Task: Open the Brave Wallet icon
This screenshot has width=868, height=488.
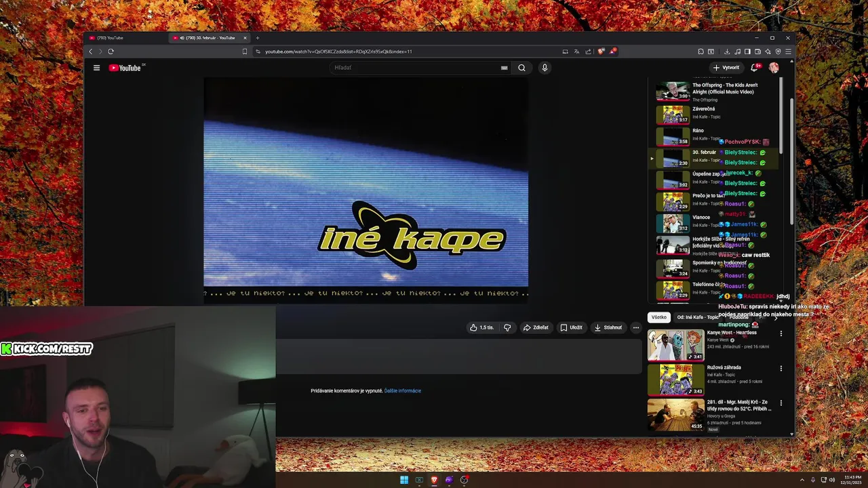Action: pos(757,52)
